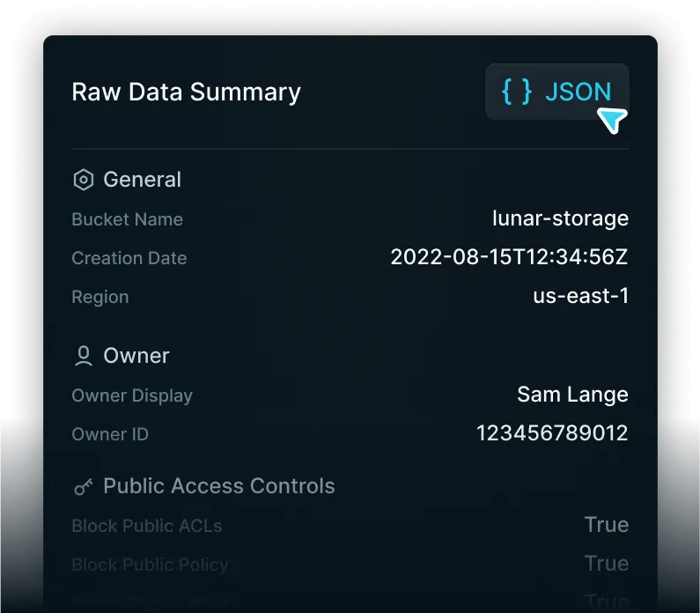Select the Raw Data Summary title
The image size is (700, 613).
186,92
